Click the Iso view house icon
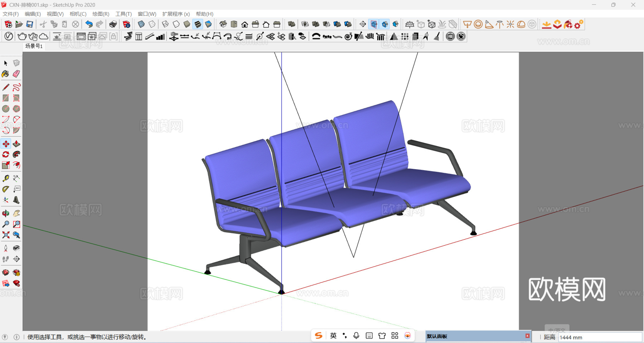Viewport: 644px width, 343px height. pos(223,24)
